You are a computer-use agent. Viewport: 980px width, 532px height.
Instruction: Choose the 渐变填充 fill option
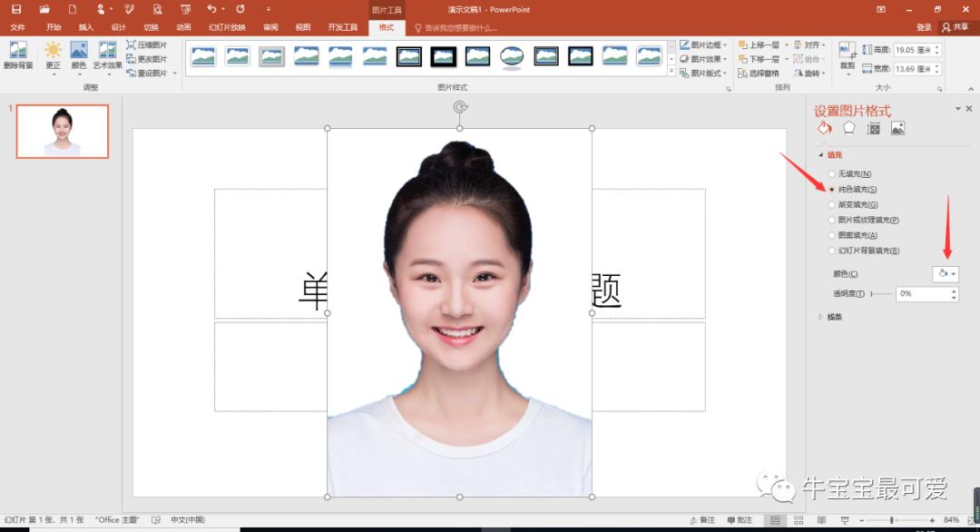click(x=834, y=204)
